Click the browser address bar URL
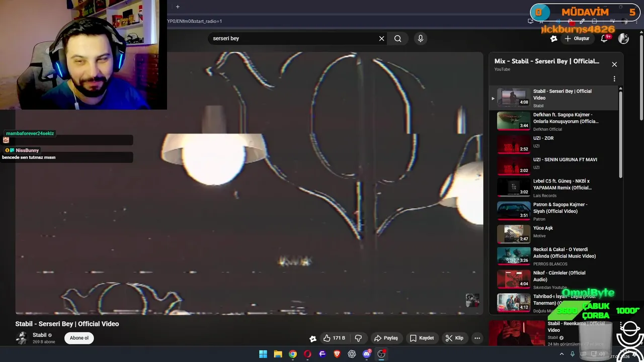The width and height of the screenshot is (644, 362). (194, 21)
